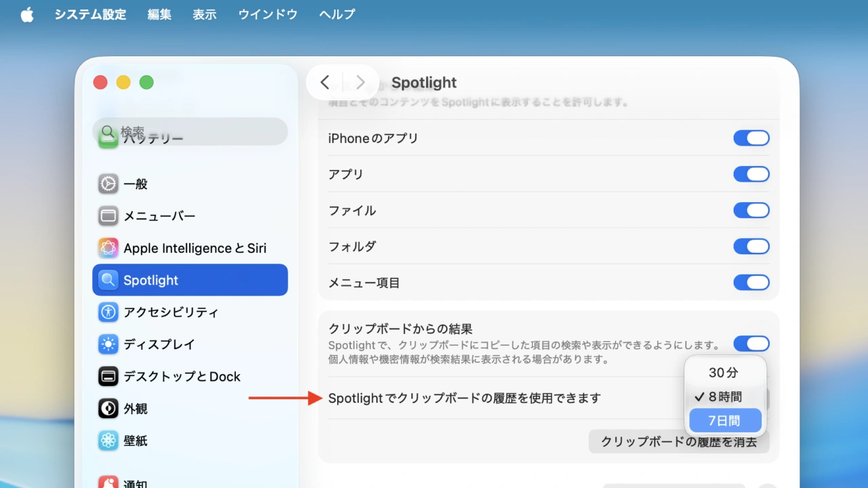Disable the ファイル results switch
This screenshot has width=868, height=488.
click(x=751, y=210)
